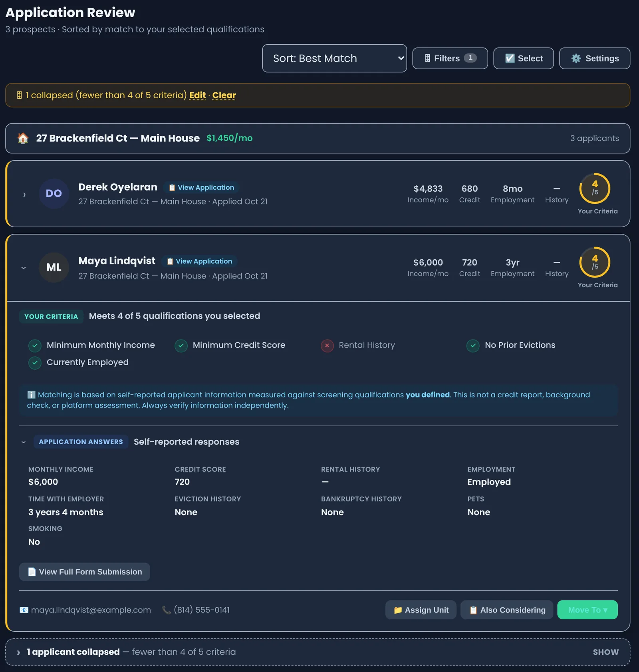639x672 pixels.
Task: Open the Filters button
Action: (450, 58)
